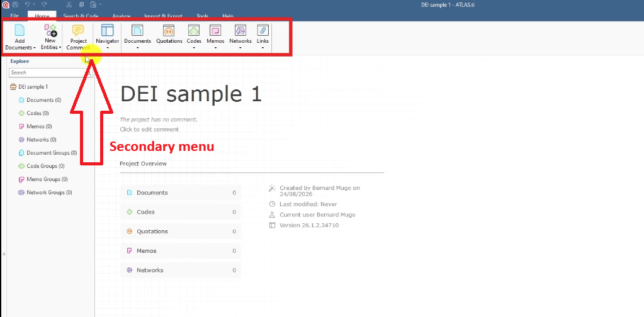644x317 pixels.
Task: Open the paste options dropdown arrow
Action: [x=100, y=4]
